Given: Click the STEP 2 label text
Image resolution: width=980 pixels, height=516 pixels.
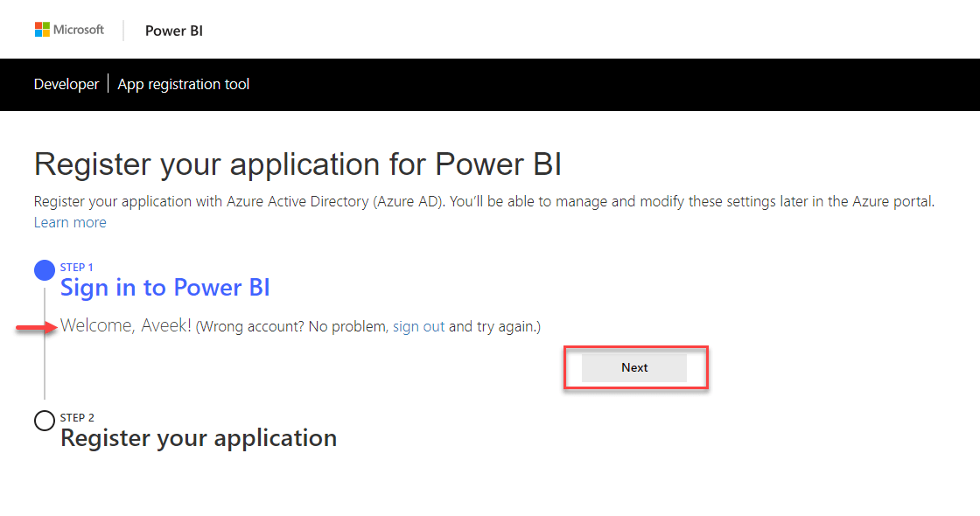Looking at the screenshot, I should (77, 417).
